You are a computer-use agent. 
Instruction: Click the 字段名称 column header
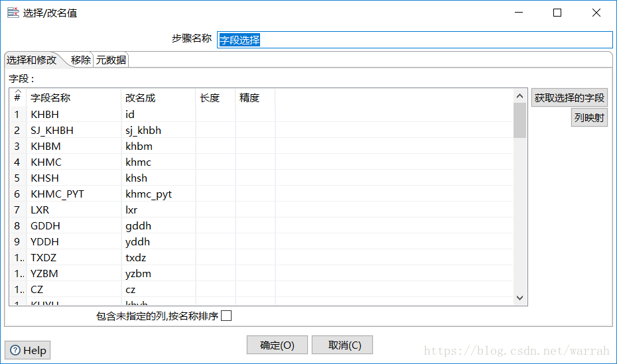click(x=74, y=97)
